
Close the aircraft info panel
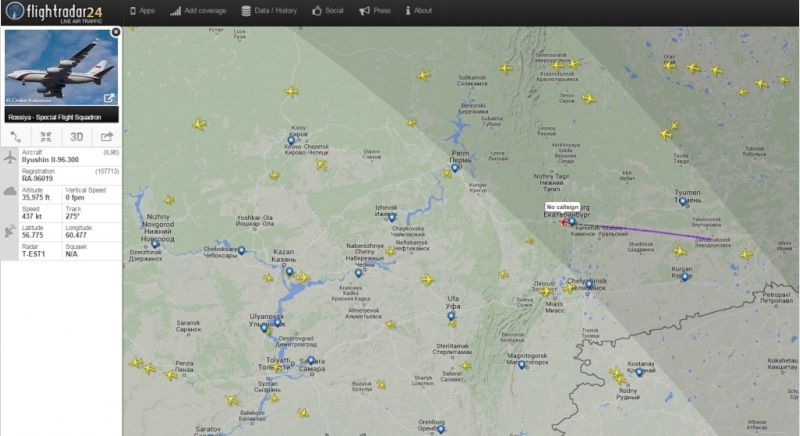coord(116,32)
